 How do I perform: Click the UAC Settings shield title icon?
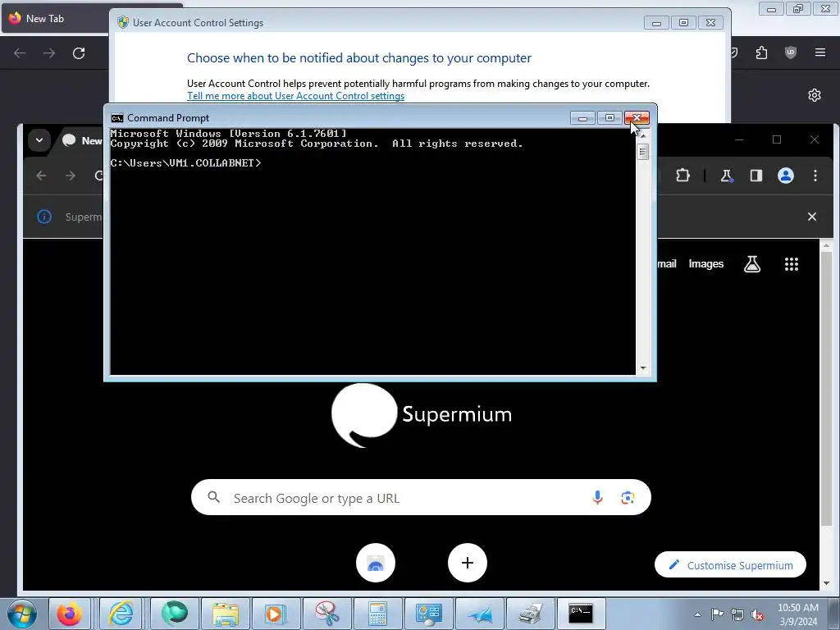point(123,22)
